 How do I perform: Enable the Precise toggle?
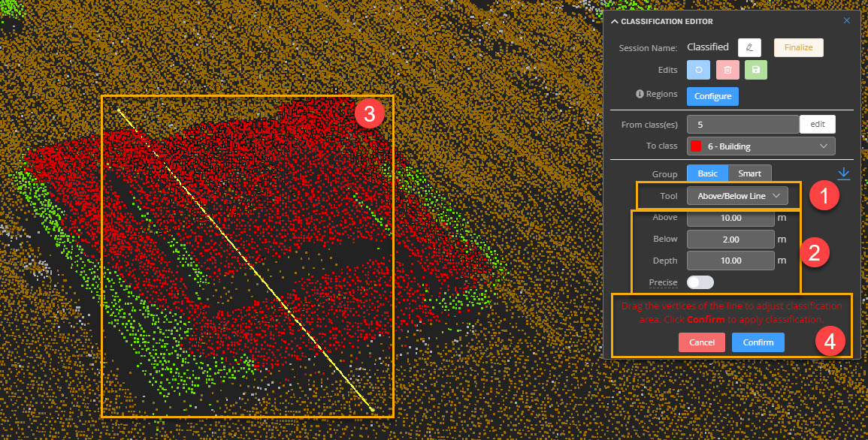pos(700,282)
